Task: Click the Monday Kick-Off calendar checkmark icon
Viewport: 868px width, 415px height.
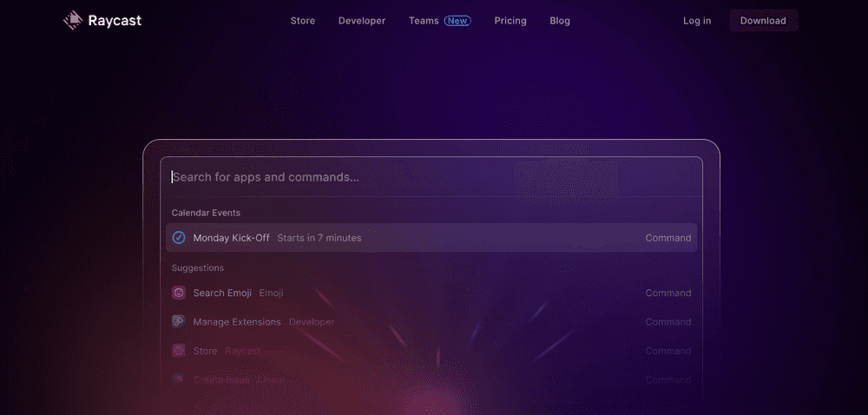Action: coord(179,238)
